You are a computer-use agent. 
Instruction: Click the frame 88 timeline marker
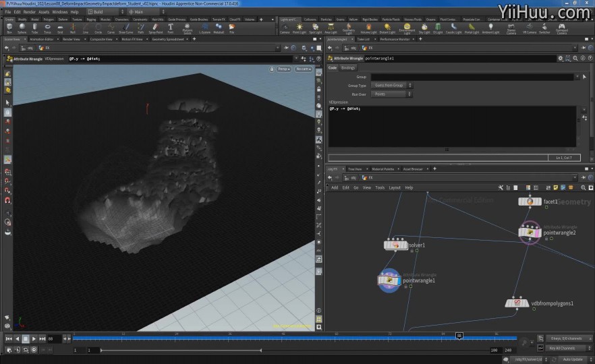point(459,336)
